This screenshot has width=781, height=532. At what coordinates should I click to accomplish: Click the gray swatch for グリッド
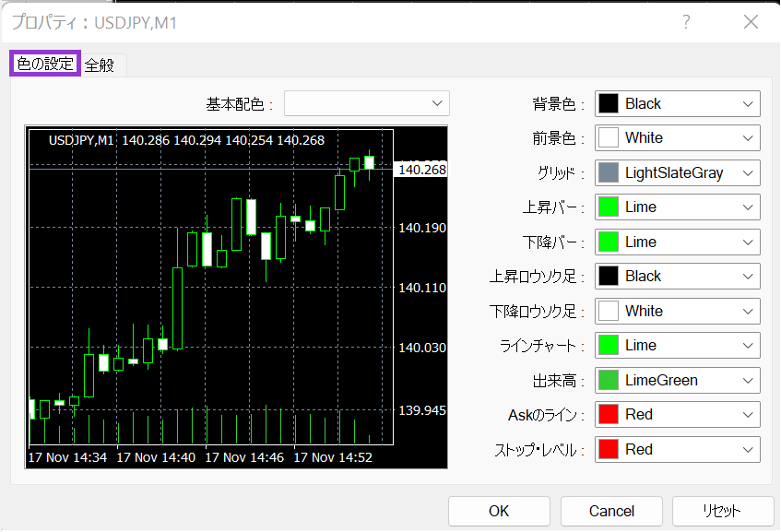609,172
